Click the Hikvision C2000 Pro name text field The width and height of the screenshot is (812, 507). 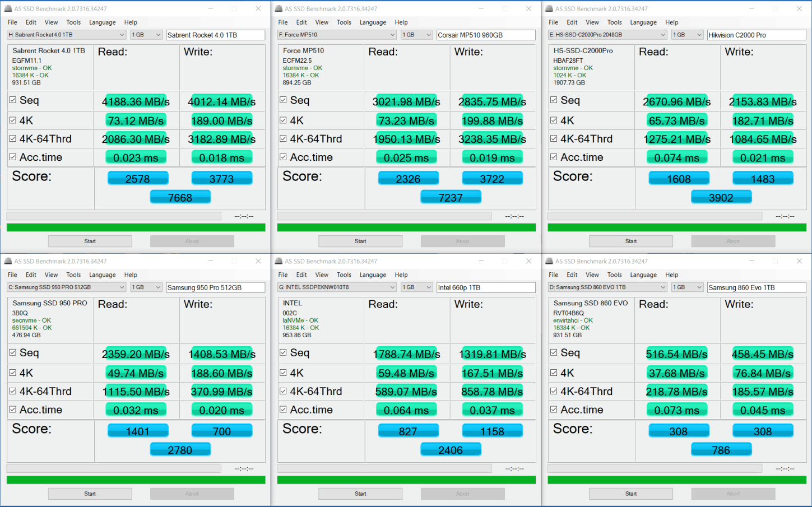coord(757,35)
